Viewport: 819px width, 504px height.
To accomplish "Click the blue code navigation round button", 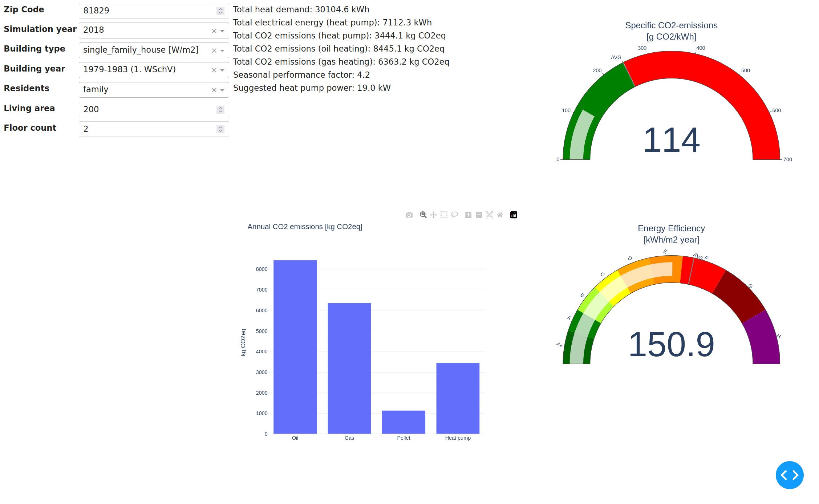I will (x=789, y=475).
